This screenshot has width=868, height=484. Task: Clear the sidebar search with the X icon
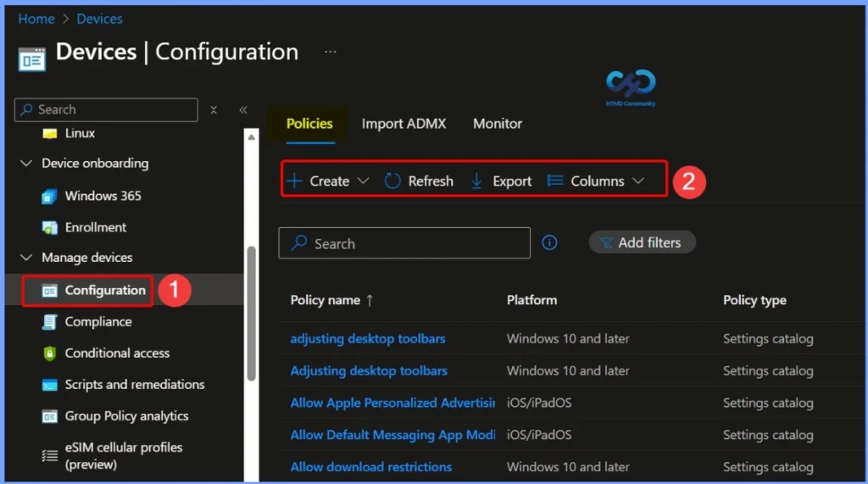coord(214,109)
